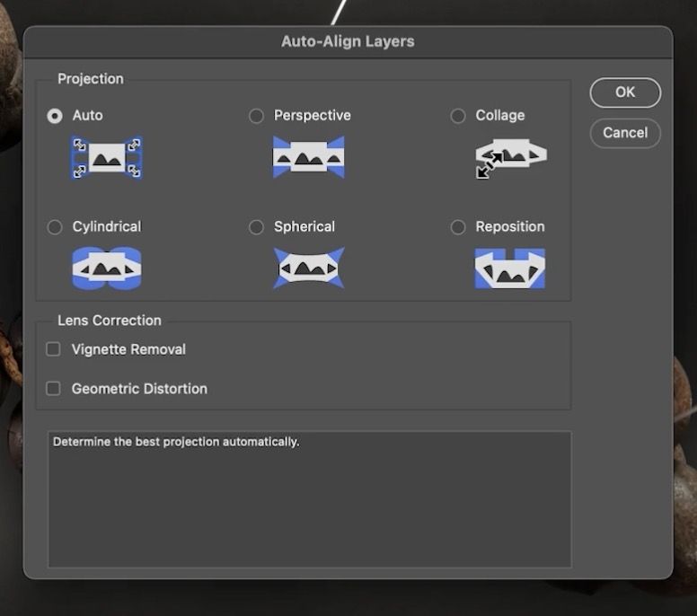This screenshot has width=697, height=616.
Task: Choose the Cylindrical radio button
Action: (x=56, y=227)
